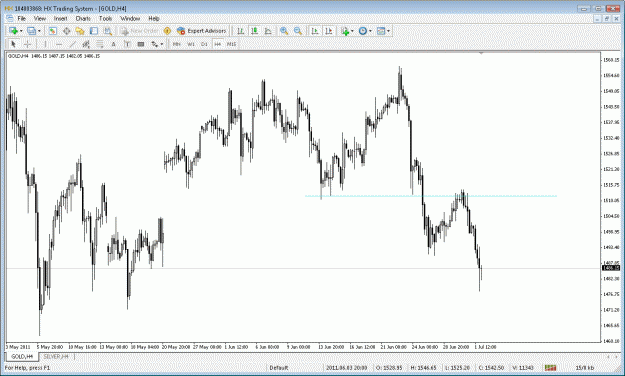The height and width of the screenshot is (376, 625).
Task: Select the Cursor arrow tool
Action: coord(14,44)
